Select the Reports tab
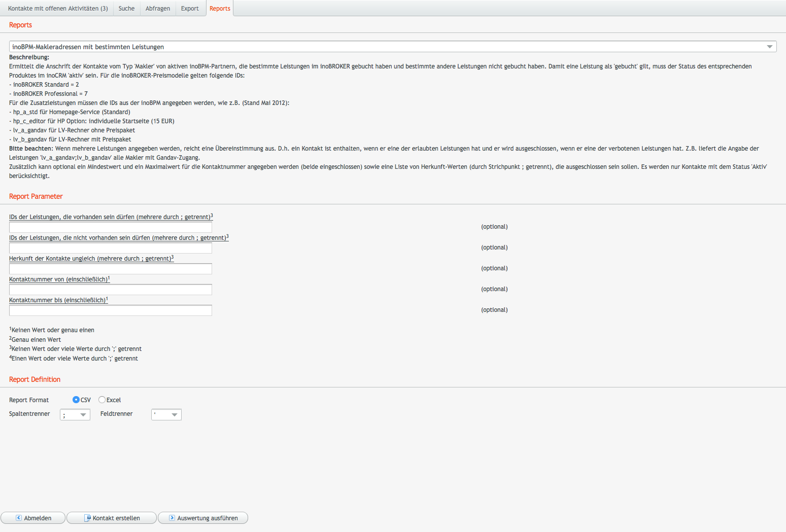 [220, 9]
